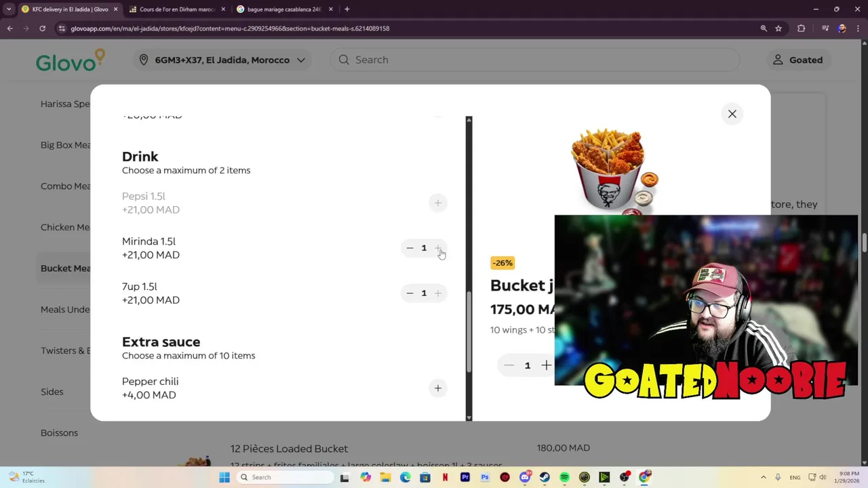Launch Copilot from the taskbar
Screen dimensions: 868x488
coord(366,477)
